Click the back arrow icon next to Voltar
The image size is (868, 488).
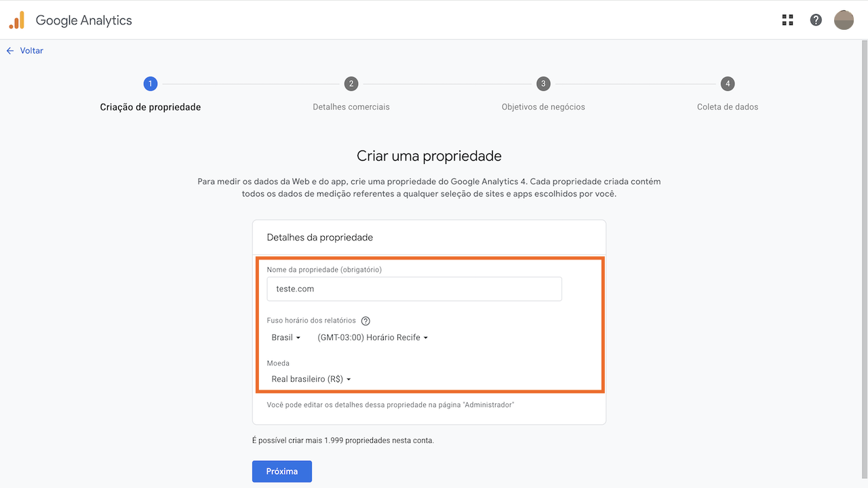9,50
